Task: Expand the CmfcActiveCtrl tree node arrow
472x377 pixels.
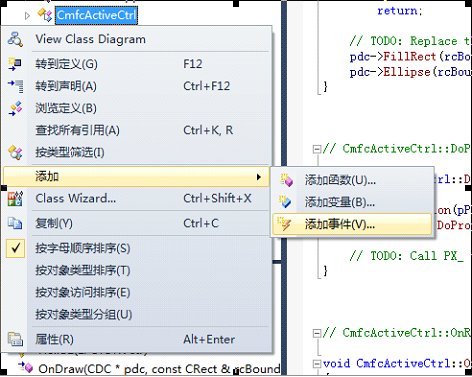Action: (x=27, y=15)
